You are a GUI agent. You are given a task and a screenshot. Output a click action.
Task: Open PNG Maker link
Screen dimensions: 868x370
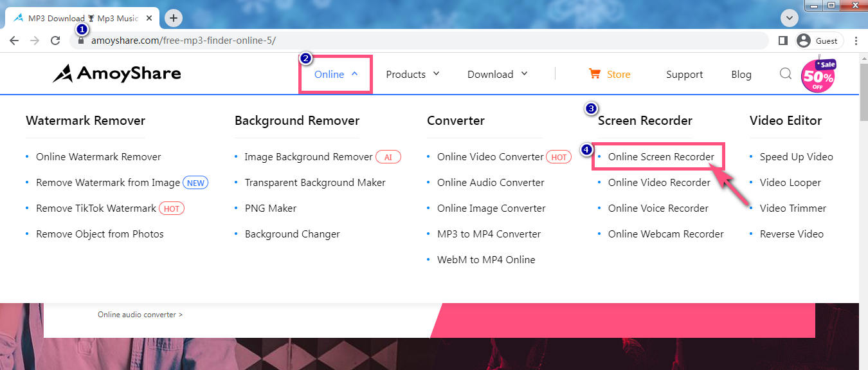pos(271,208)
